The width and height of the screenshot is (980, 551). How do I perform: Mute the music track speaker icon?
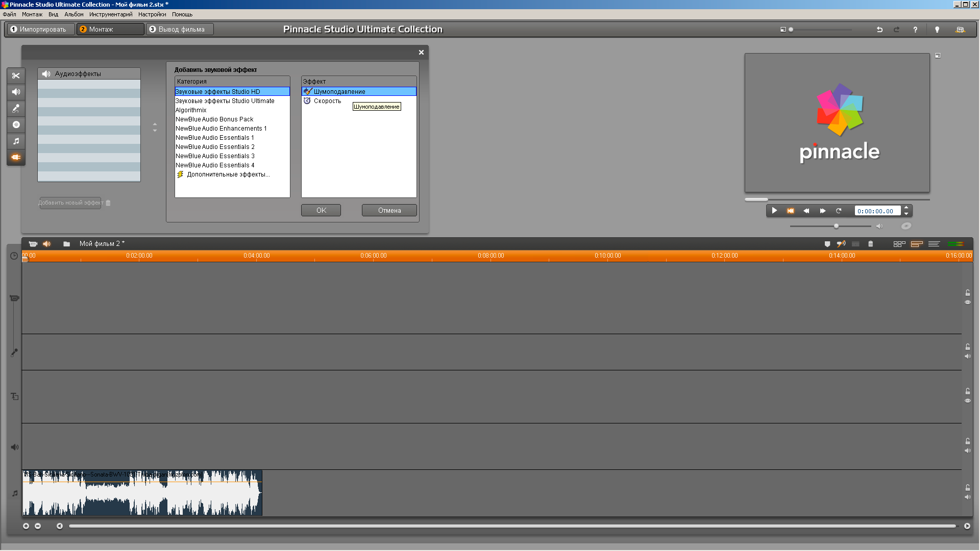tap(967, 497)
